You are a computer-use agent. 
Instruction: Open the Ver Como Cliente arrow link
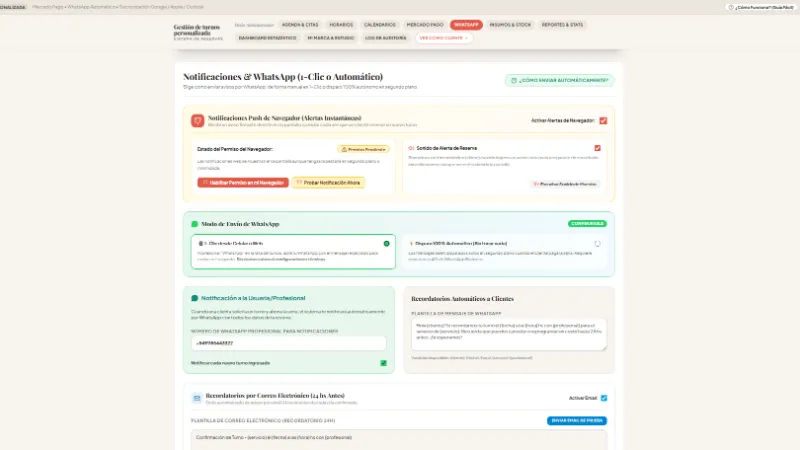[443, 38]
